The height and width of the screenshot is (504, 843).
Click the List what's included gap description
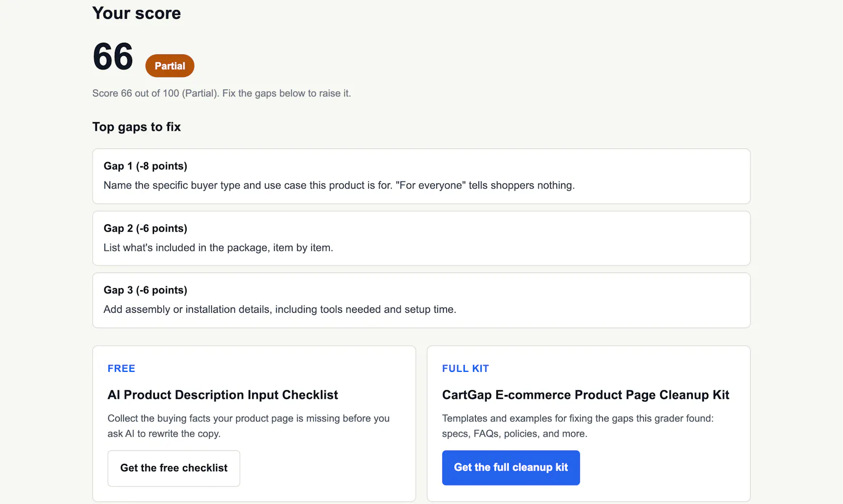tap(218, 248)
